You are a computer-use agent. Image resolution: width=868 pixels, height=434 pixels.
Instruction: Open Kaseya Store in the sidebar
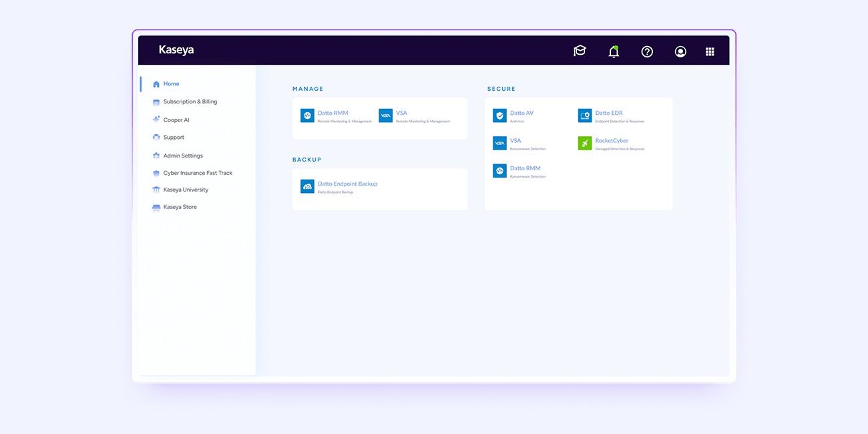coord(180,207)
